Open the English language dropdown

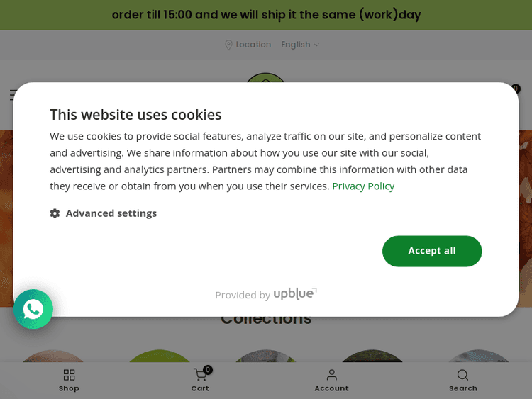299,45
